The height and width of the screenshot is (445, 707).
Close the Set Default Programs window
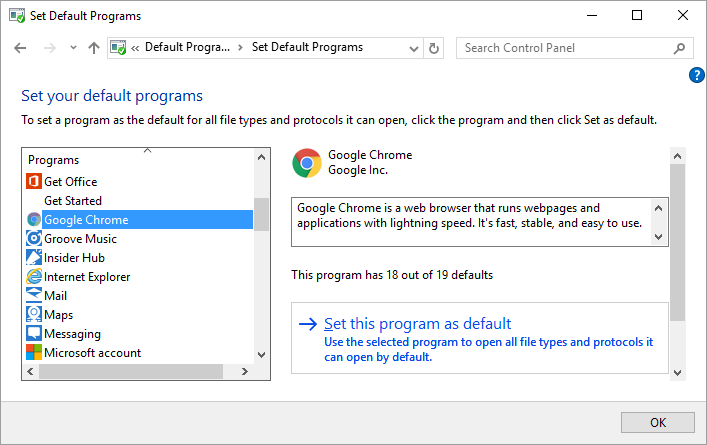coord(683,15)
